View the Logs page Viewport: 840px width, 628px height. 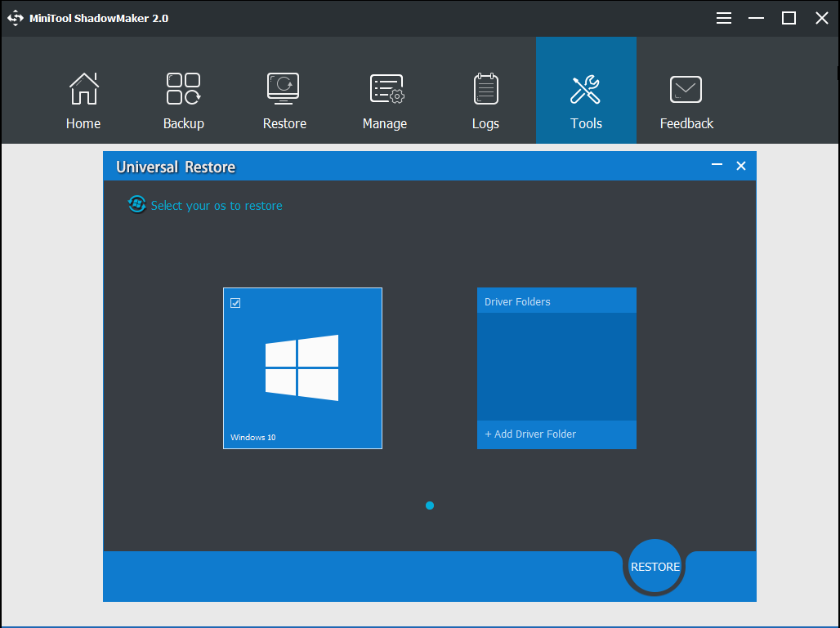tap(485, 100)
